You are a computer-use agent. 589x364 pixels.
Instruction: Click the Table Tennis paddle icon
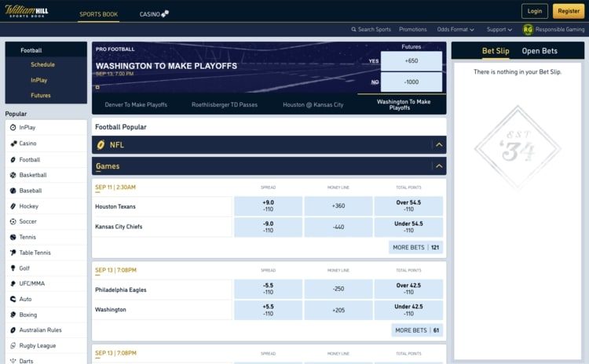click(x=13, y=253)
